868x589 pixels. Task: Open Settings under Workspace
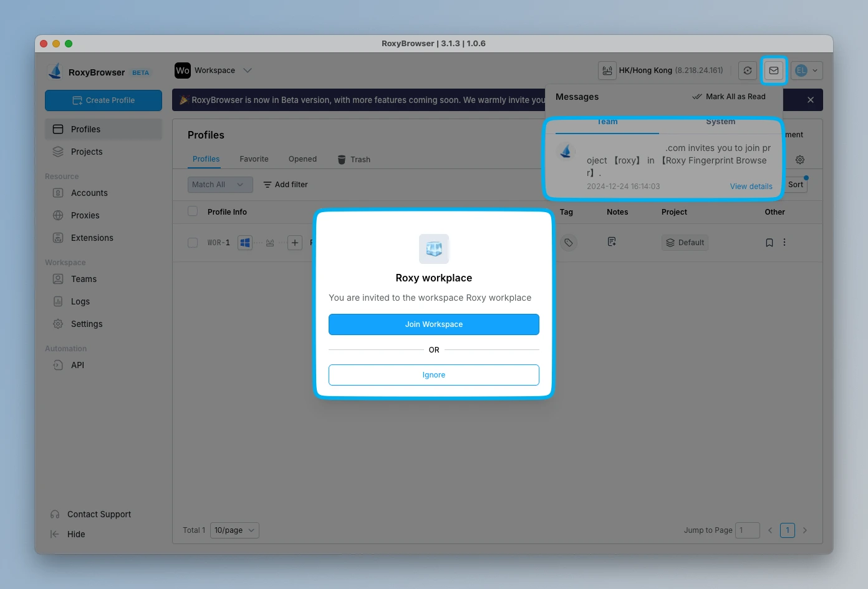104,324
